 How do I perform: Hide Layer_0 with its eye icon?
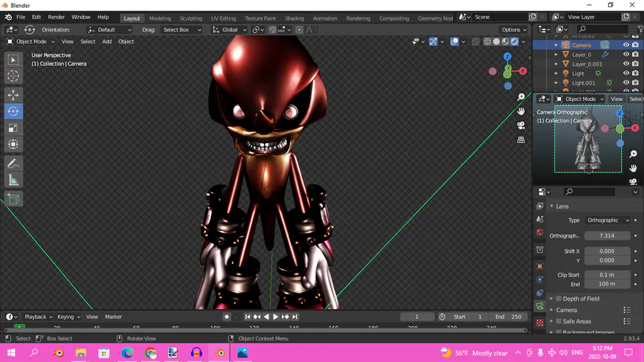coord(626,54)
